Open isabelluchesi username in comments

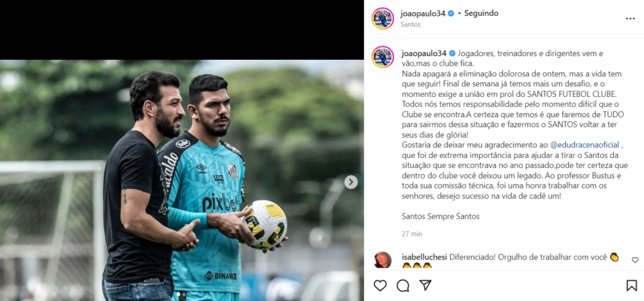point(425,258)
